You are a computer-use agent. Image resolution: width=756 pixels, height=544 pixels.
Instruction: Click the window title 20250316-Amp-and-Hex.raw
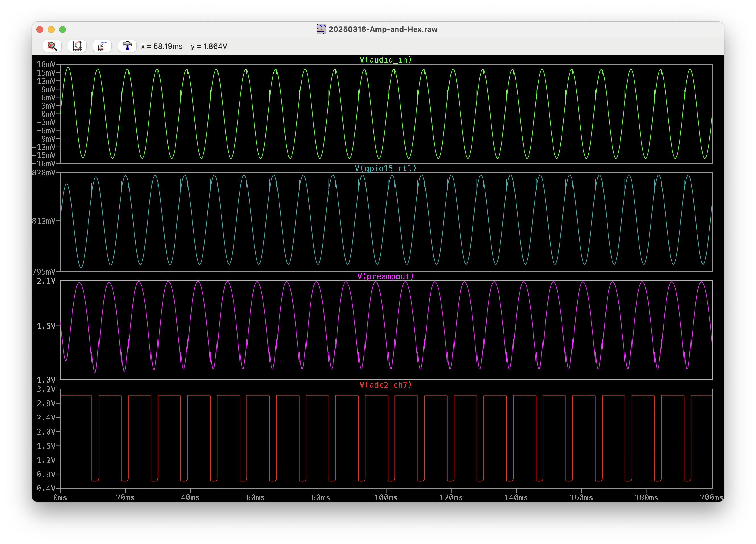383,29
